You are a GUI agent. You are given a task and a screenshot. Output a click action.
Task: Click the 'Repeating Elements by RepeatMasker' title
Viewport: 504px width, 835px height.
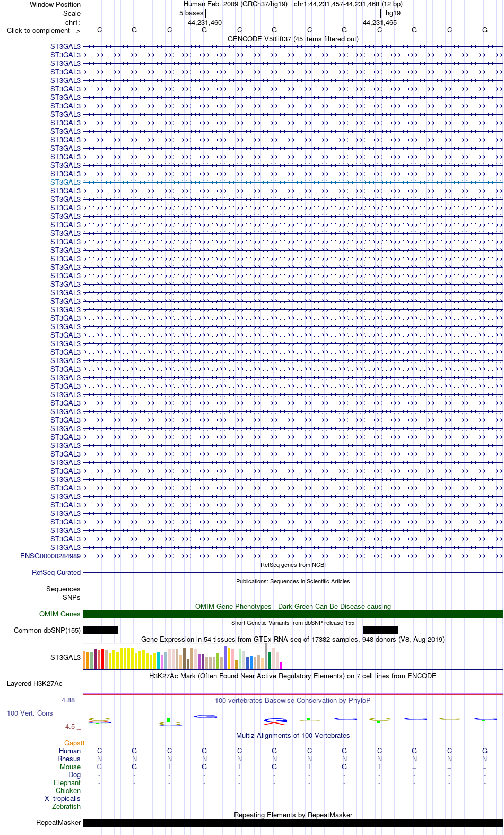[293, 815]
